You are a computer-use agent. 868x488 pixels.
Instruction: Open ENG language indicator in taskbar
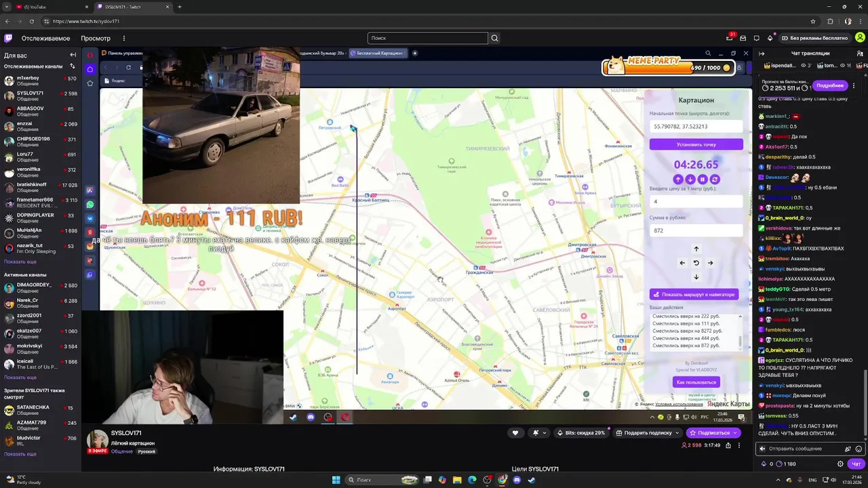click(812, 480)
